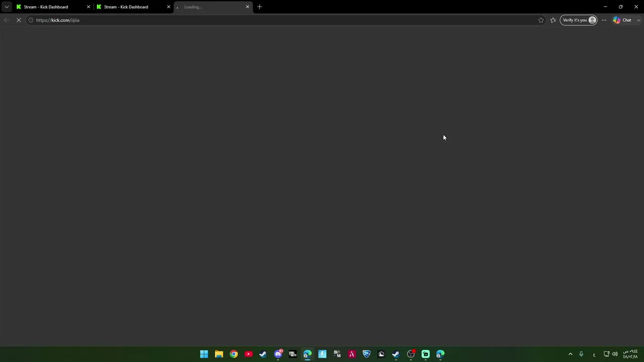Launch Rocket League from taskbar

coord(366,354)
